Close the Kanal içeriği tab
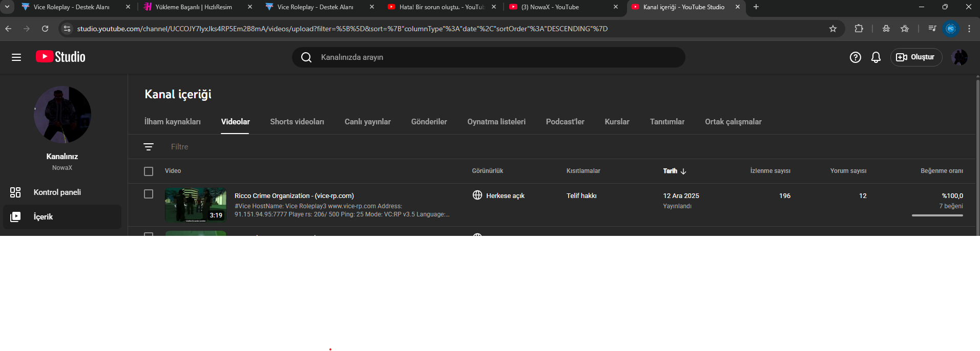The image size is (980, 351). (738, 7)
